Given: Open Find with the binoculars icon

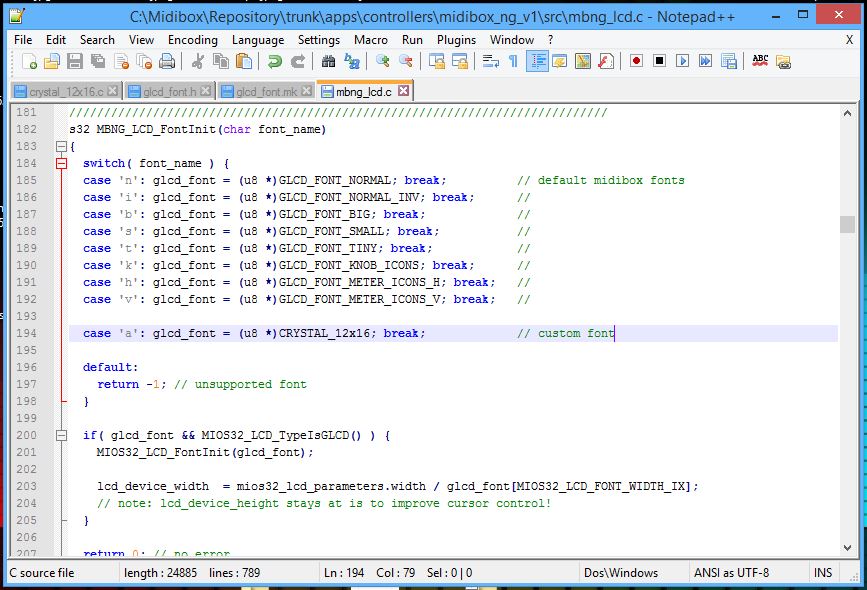Looking at the screenshot, I should point(329,62).
